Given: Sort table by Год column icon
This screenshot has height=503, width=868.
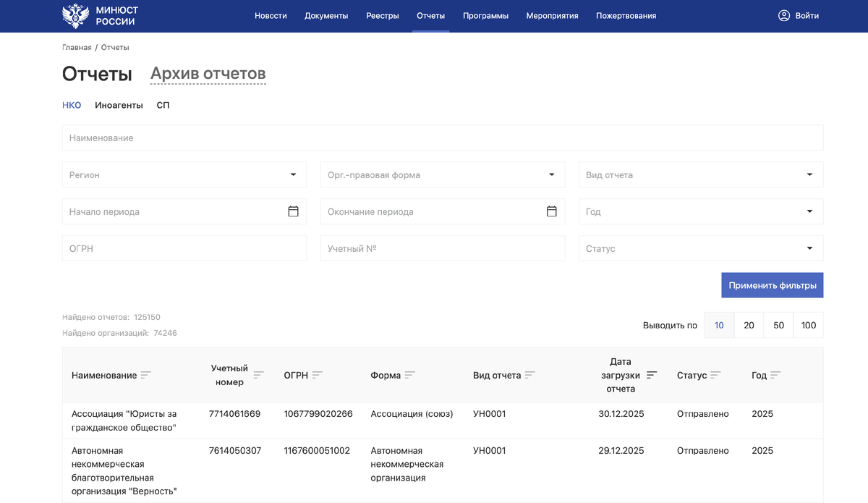Looking at the screenshot, I should pyautogui.click(x=775, y=375).
